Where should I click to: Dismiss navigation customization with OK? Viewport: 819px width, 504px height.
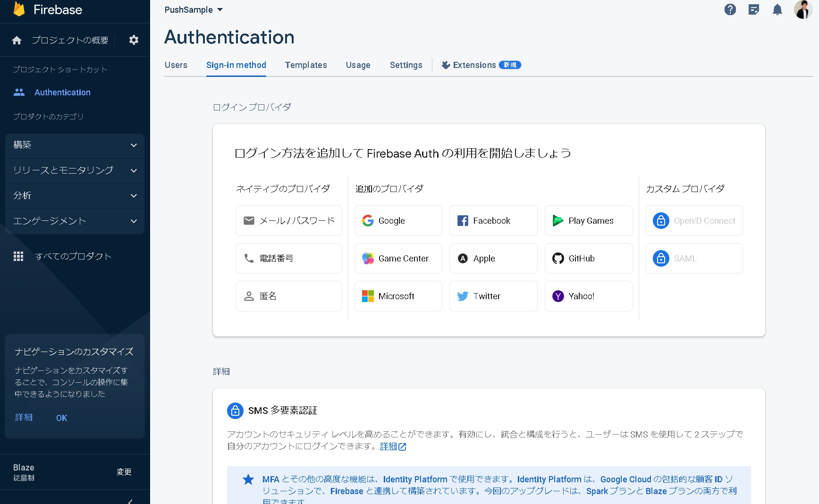[x=61, y=418]
